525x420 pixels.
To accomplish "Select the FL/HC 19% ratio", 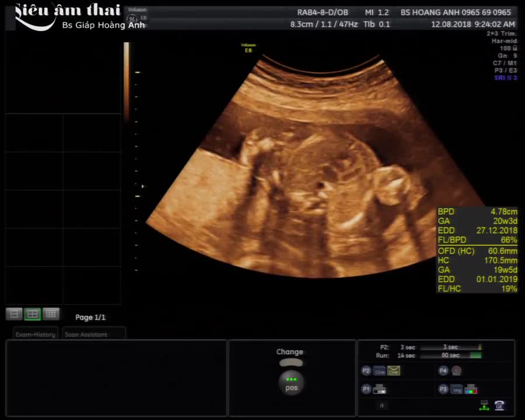I will click(x=477, y=288).
